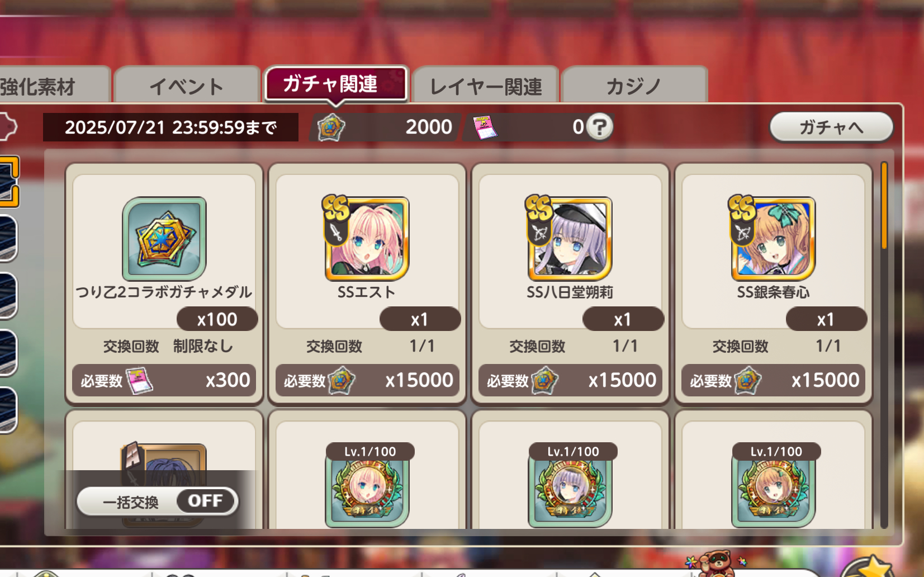The height and width of the screenshot is (577, 924).
Task: Tap the SS銀条春心 character portrait
Action: coord(773,238)
